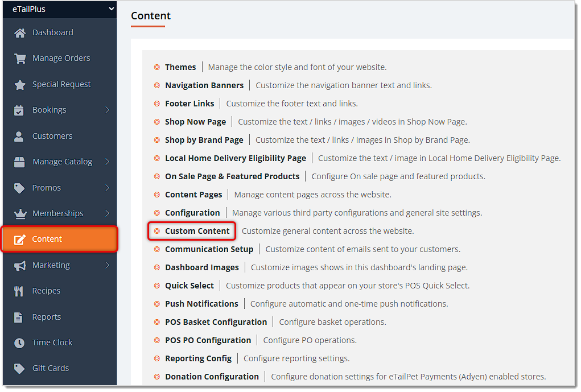Screen dimensions: 581x392
Task: Click the Promos tag icon
Action: point(19,188)
